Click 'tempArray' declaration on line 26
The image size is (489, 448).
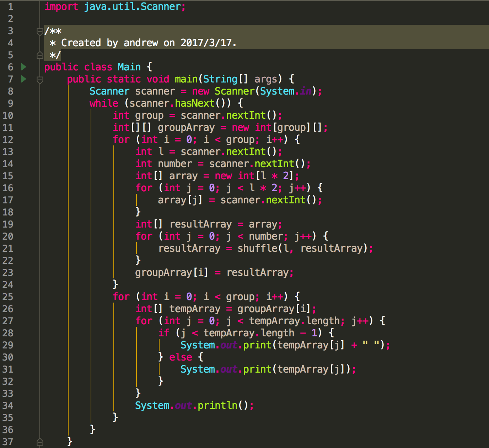[195, 309]
